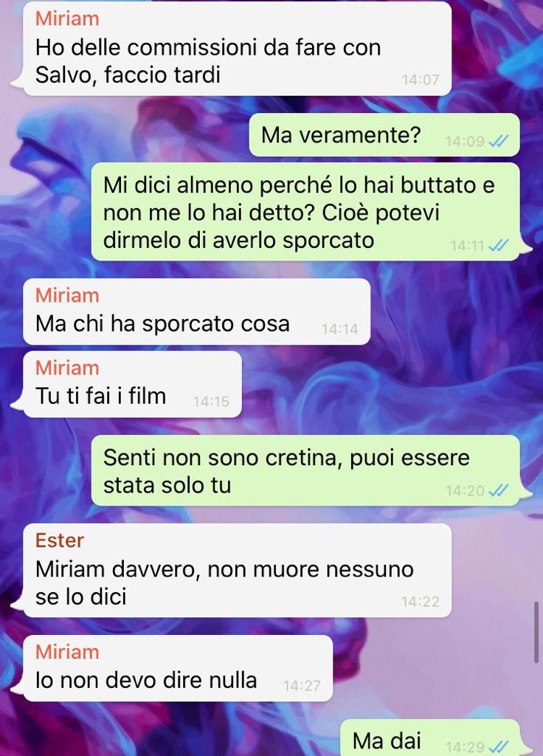Tap Ester's sender name

pos(59,540)
